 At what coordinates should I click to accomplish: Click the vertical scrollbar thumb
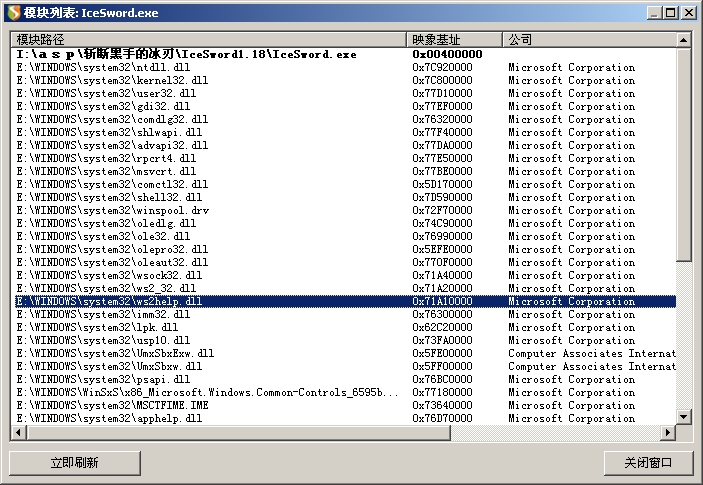[683, 154]
